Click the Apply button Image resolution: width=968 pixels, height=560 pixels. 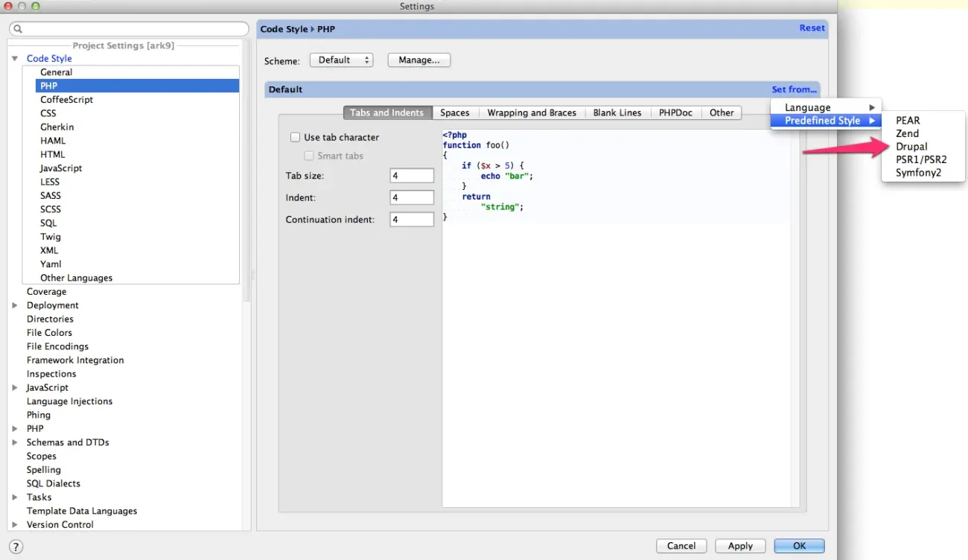click(740, 546)
